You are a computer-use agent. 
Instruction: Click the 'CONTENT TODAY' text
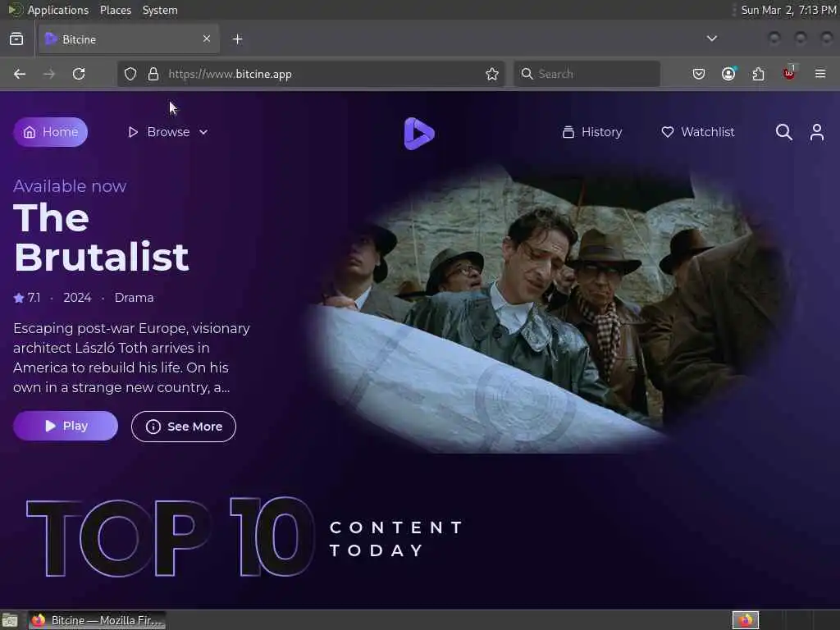396,539
